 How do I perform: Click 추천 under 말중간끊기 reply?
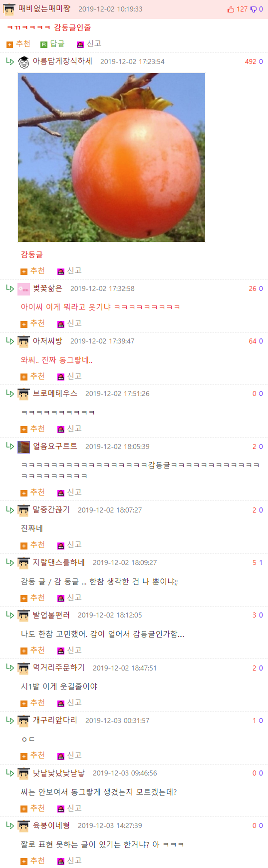(x=33, y=544)
